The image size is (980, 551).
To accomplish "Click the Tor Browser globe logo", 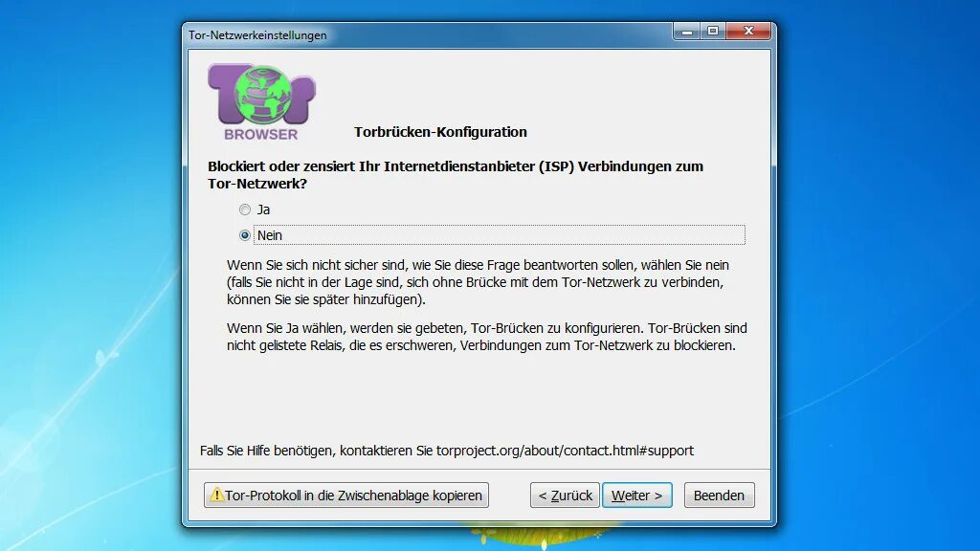I will 262,96.
